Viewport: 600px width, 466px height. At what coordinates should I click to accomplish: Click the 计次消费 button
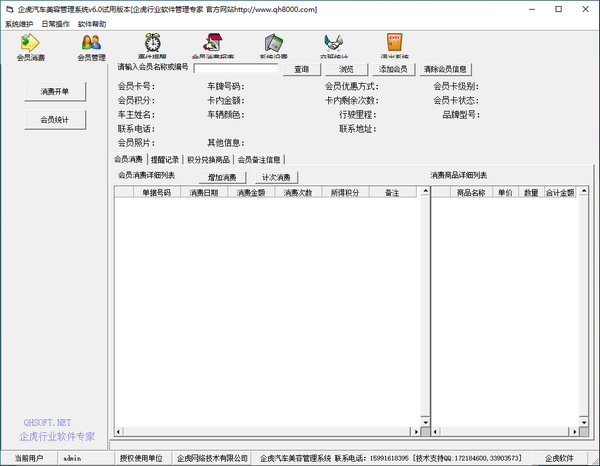276,177
